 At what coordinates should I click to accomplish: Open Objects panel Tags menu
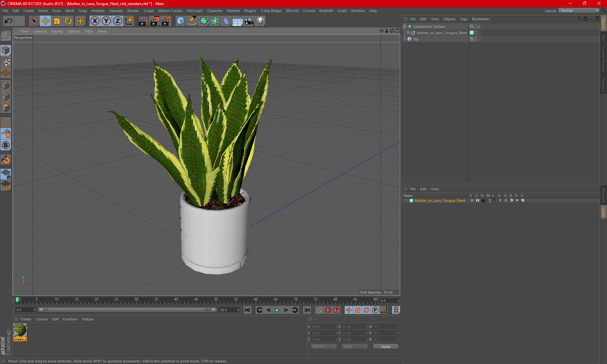pyautogui.click(x=463, y=19)
